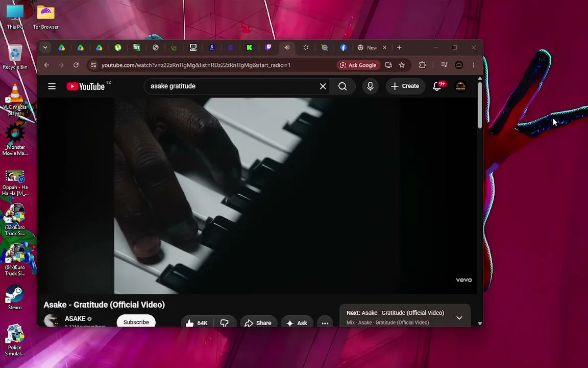
Task: Close the New tab
Action: (x=384, y=48)
